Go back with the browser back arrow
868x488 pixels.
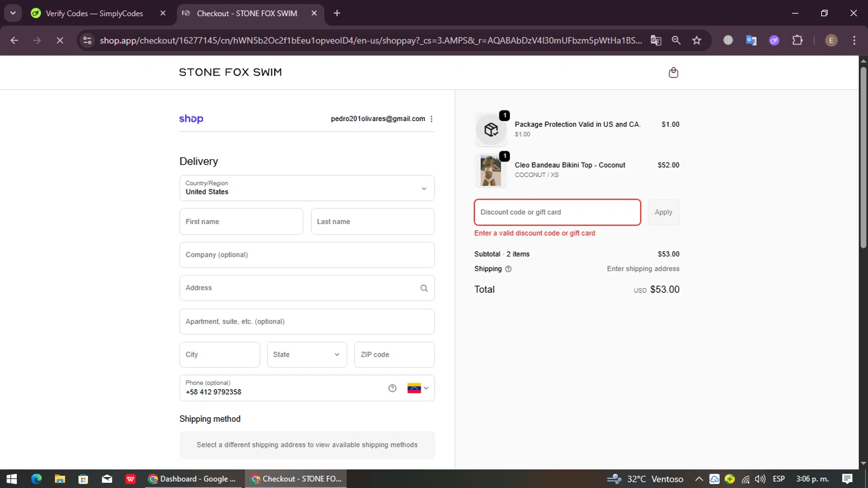14,41
